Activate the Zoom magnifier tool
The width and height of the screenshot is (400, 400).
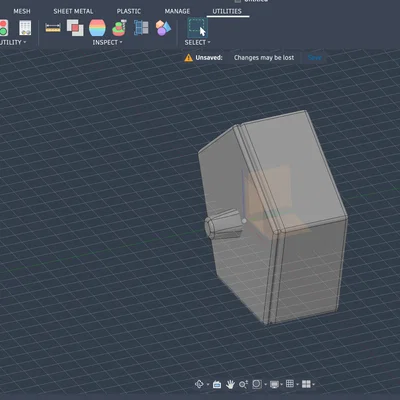(243, 385)
